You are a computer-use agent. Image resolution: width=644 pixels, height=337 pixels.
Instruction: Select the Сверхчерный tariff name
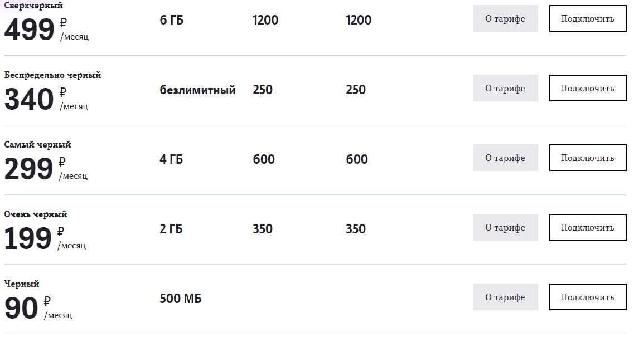33,6
